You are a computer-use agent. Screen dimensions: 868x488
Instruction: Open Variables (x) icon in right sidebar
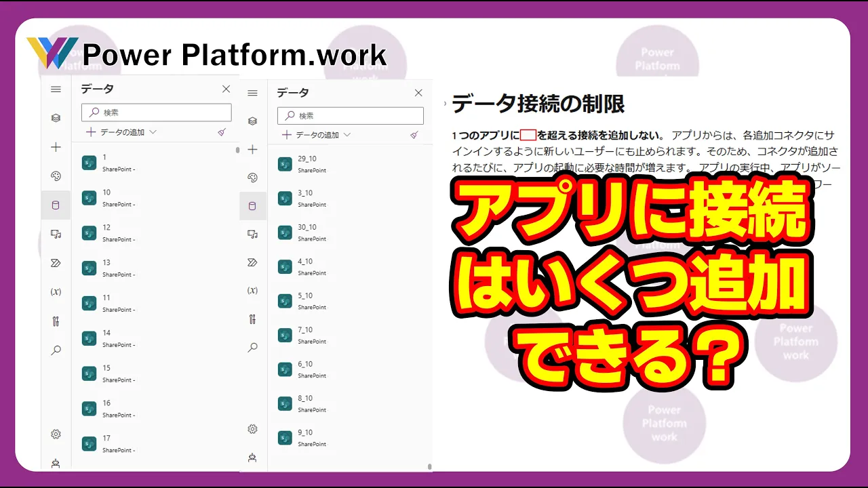coord(252,291)
